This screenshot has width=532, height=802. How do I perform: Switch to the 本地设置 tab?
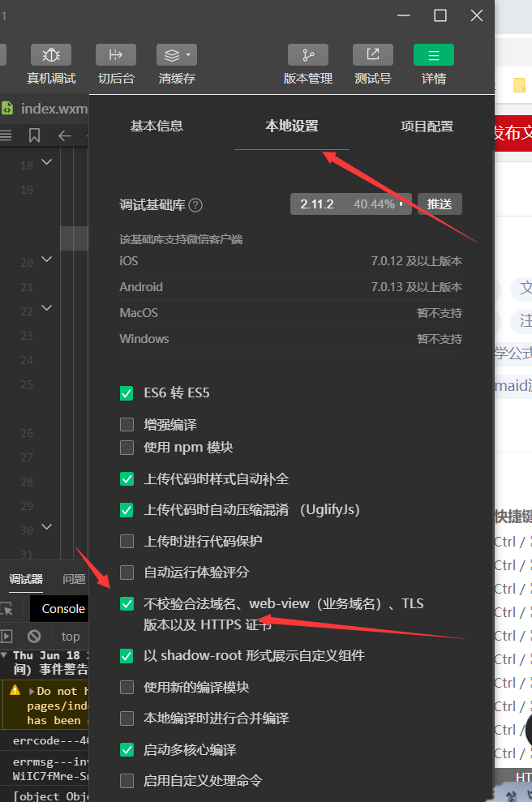tap(292, 126)
